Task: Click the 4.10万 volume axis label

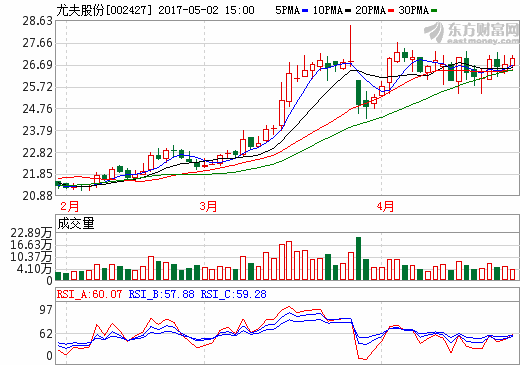Action: [34, 269]
